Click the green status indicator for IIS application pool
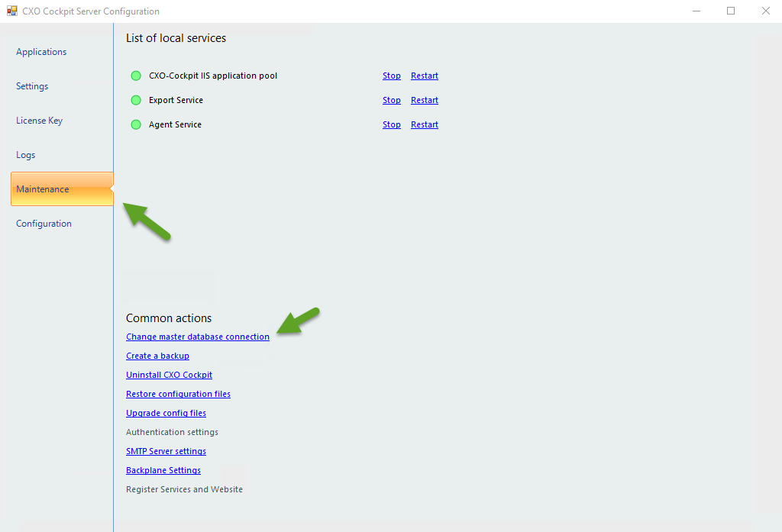The image size is (782, 532). point(136,76)
